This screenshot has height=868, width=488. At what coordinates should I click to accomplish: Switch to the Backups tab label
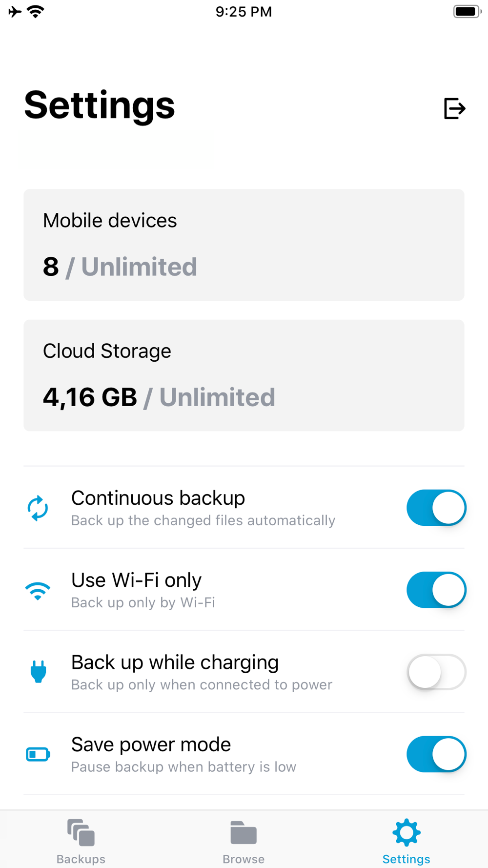coord(81,859)
